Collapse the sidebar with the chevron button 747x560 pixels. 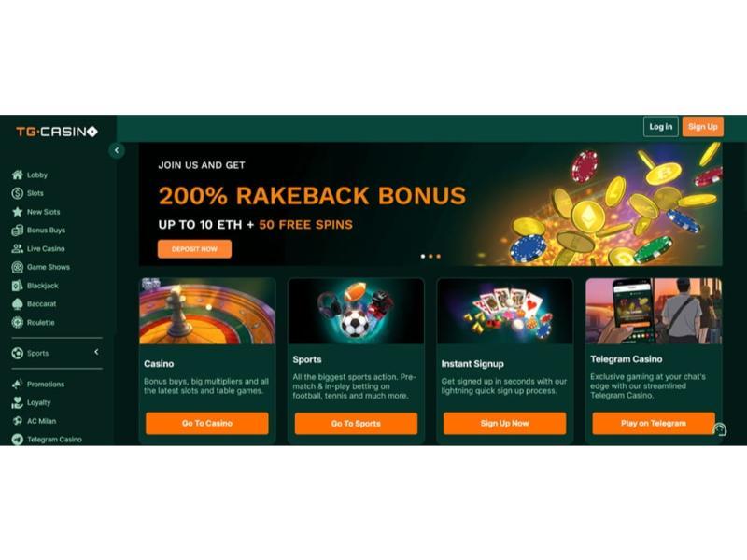[117, 150]
